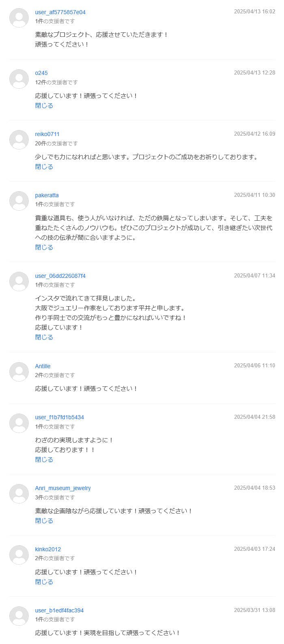Click pakeratta's profile avatar
This screenshot has height=644, width=284.
click(x=19, y=201)
